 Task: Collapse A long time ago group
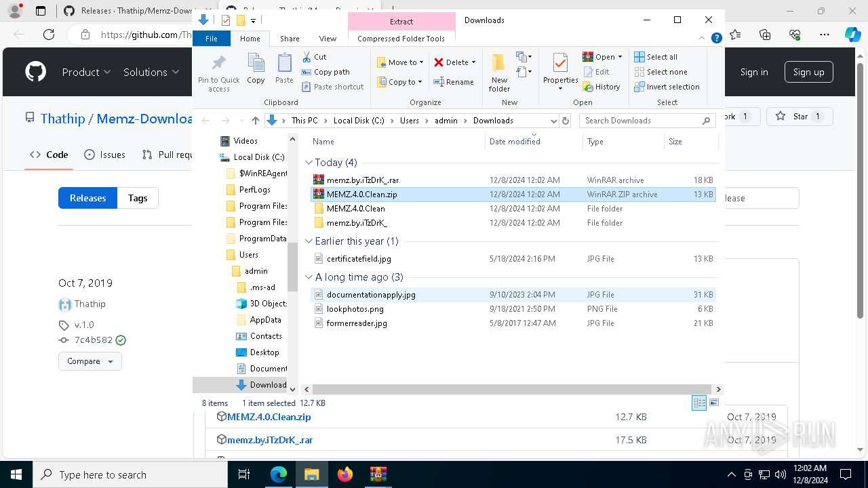[x=309, y=277]
